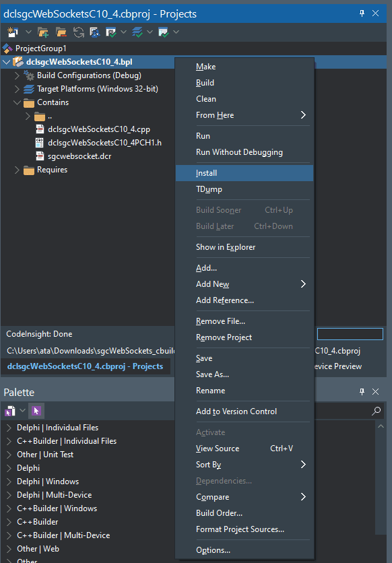392x563 pixels.
Task: Click the Palette category selector icon
Action: tap(10, 411)
